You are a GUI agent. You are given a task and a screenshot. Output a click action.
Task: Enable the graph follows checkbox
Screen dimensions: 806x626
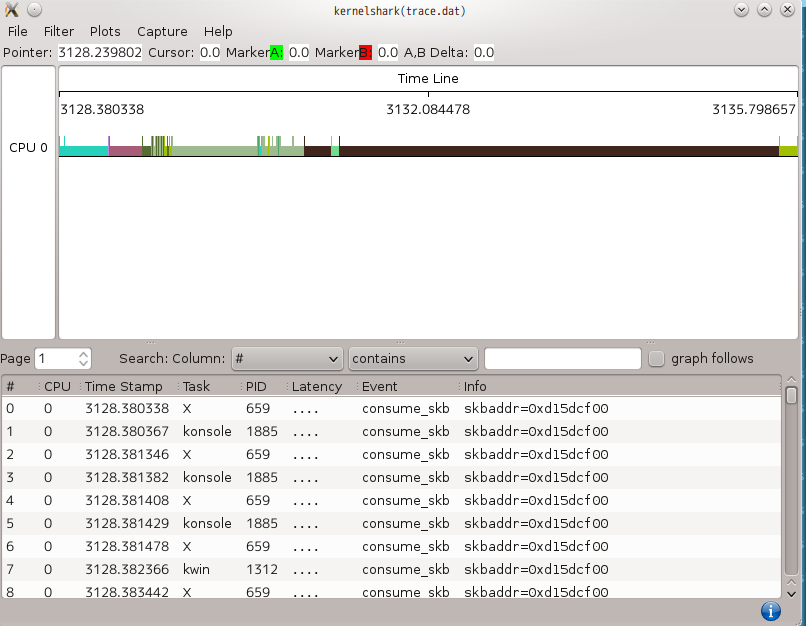click(x=656, y=358)
